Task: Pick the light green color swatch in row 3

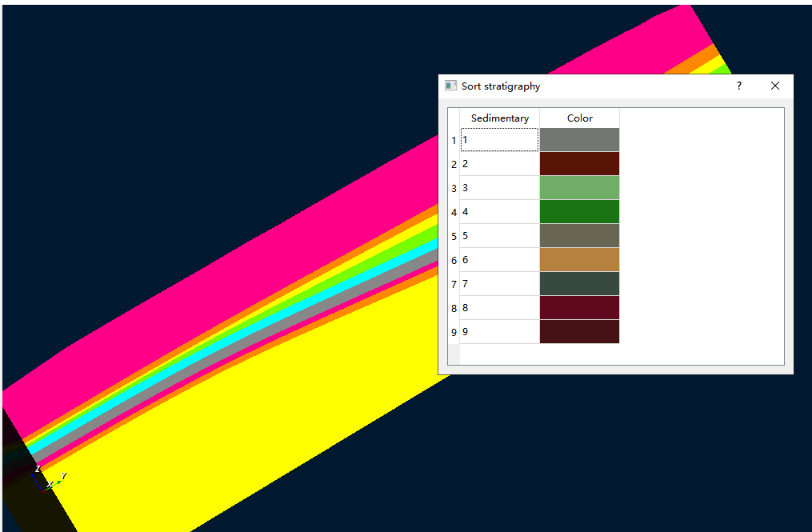Action: pyautogui.click(x=579, y=188)
